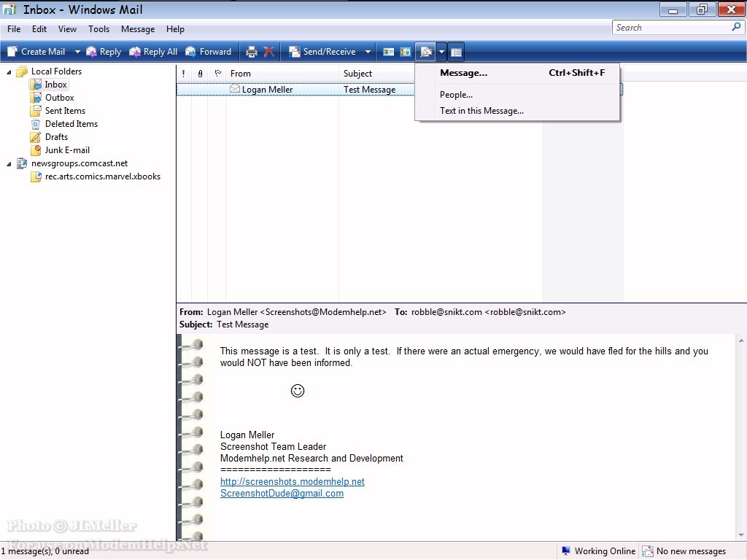Open the Outbox folder
The width and height of the screenshot is (747, 560).
pyautogui.click(x=53, y=98)
